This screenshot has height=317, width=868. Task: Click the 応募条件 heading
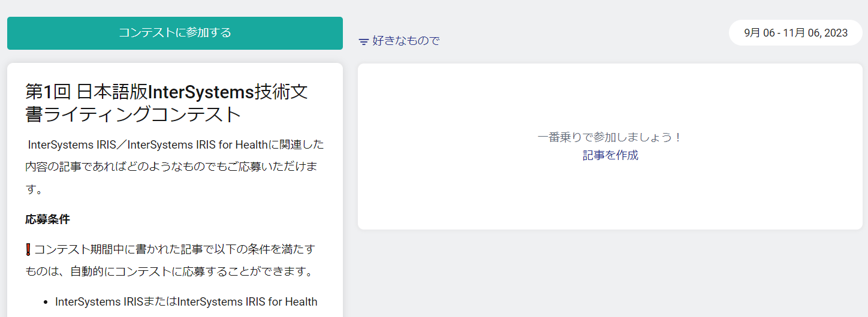click(47, 219)
